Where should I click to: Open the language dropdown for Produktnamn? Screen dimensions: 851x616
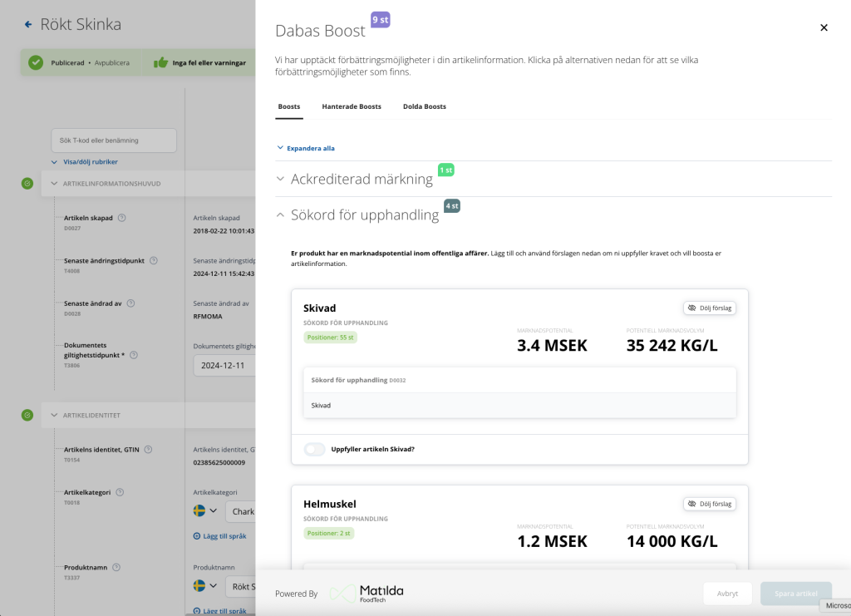coord(214,586)
